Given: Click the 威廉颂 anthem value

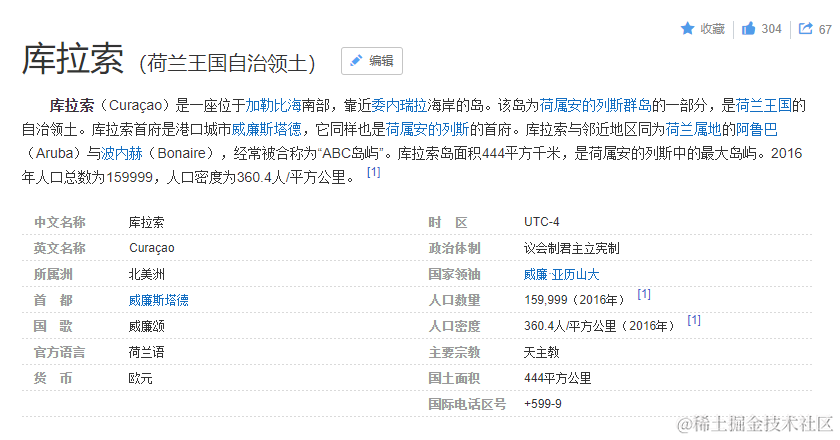Looking at the screenshot, I should coord(147,326).
